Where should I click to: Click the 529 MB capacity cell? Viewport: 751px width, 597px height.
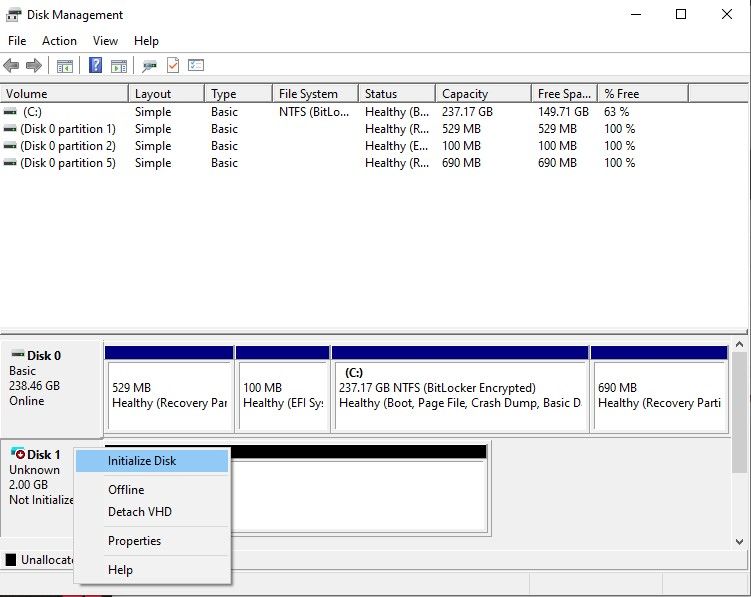pyautogui.click(x=461, y=129)
